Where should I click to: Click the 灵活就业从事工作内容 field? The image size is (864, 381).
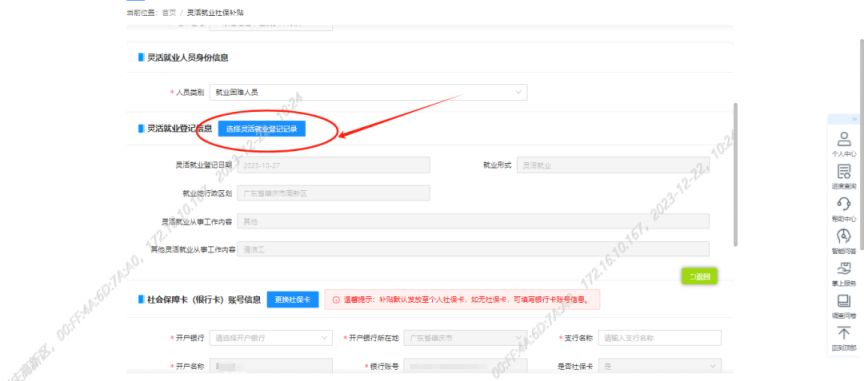(473, 221)
